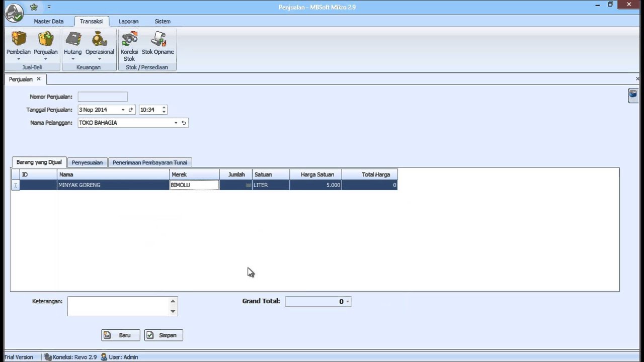Screen dimensions: 644x362
Task: Click the Koneksi Revo 2.9 status item
Action: point(70,357)
